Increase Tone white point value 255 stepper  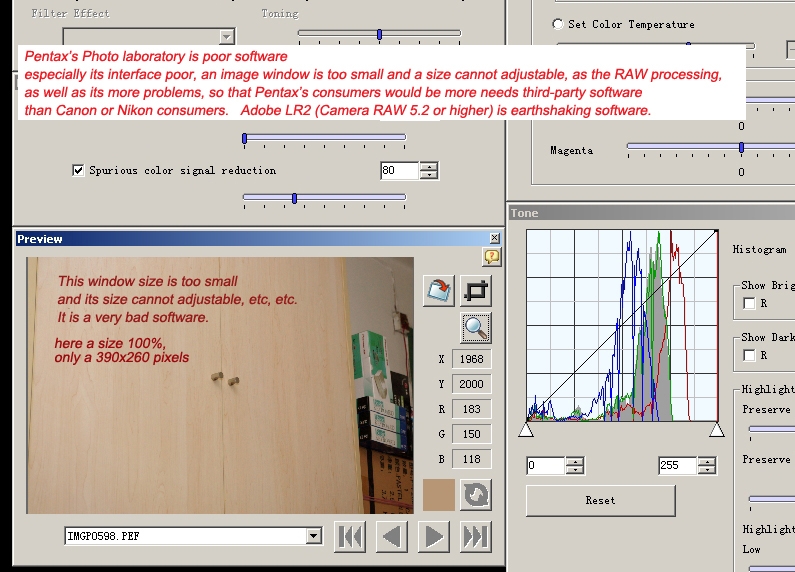(x=707, y=461)
